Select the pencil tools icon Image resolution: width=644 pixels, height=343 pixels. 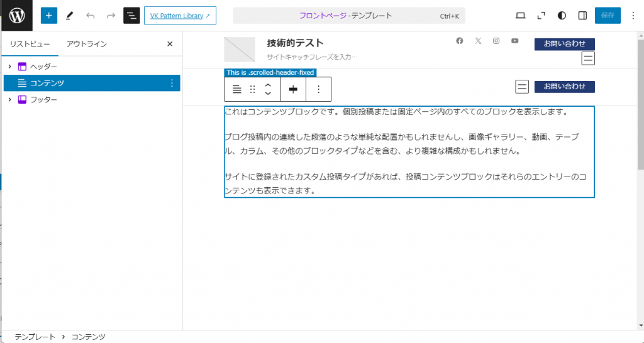coord(69,16)
